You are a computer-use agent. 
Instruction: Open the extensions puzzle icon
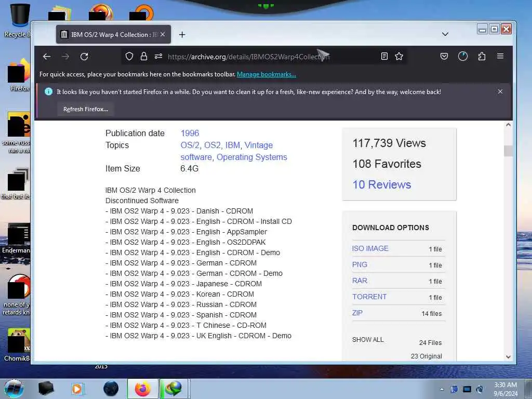click(482, 56)
